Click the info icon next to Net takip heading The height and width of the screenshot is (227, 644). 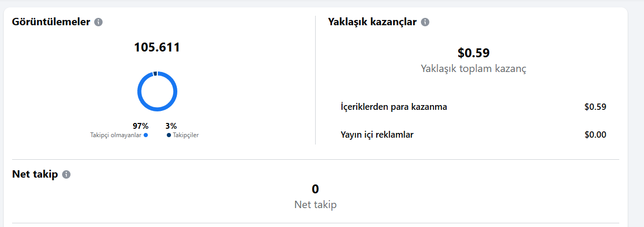point(66,174)
